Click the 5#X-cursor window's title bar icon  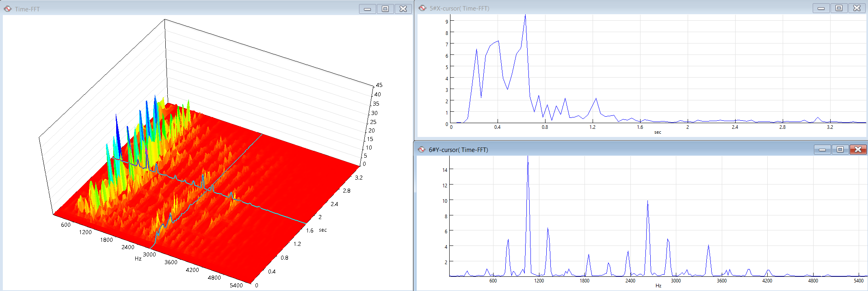click(x=422, y=8)
